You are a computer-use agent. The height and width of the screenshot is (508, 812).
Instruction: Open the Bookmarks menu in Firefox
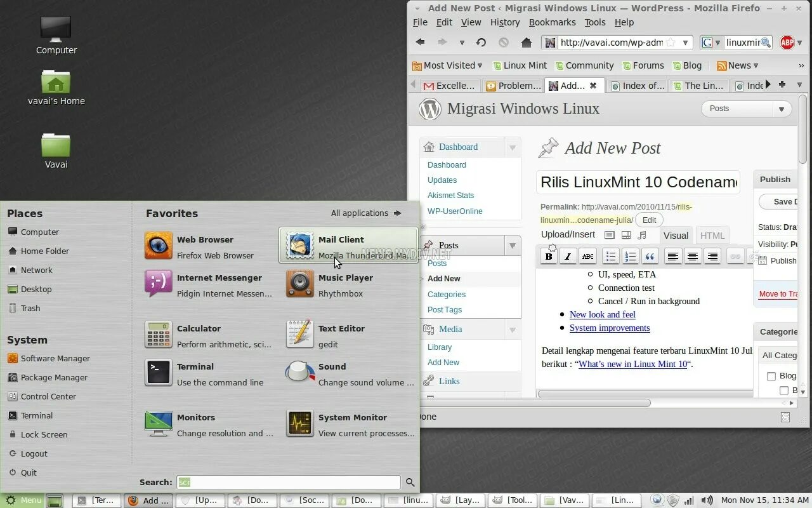tap(552, 22)
